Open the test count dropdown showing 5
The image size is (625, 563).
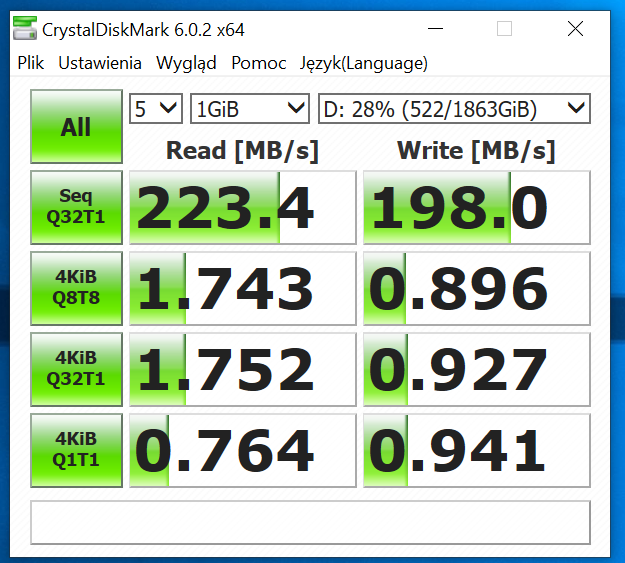(156, 108)
